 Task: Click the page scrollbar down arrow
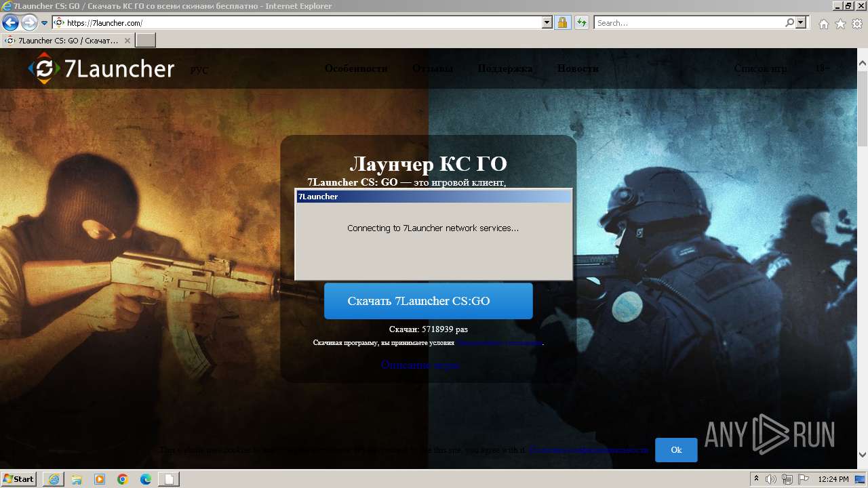863,455
